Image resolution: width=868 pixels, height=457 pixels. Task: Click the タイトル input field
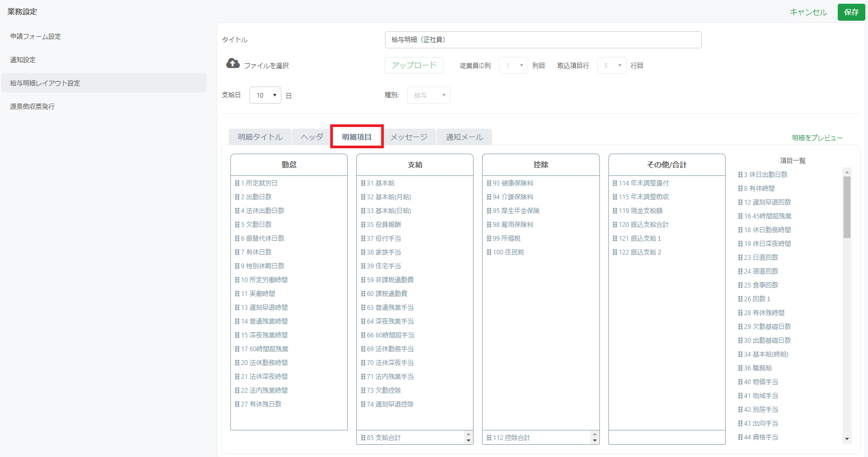click(x=543, y=40)
